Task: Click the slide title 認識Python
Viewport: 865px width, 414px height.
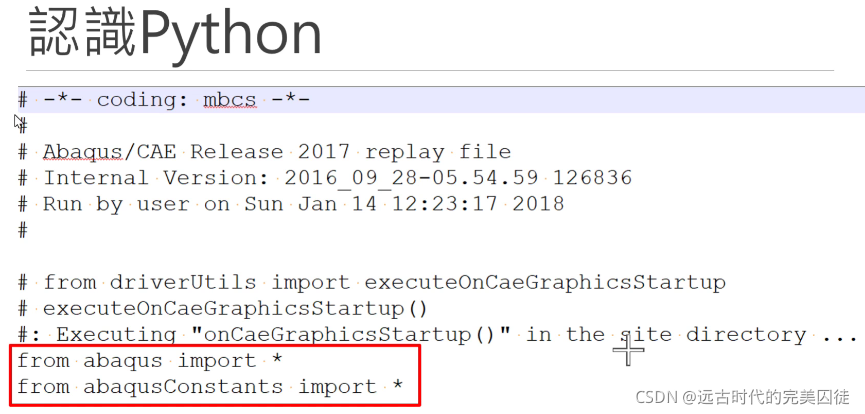Action: [x=175, y=34]
